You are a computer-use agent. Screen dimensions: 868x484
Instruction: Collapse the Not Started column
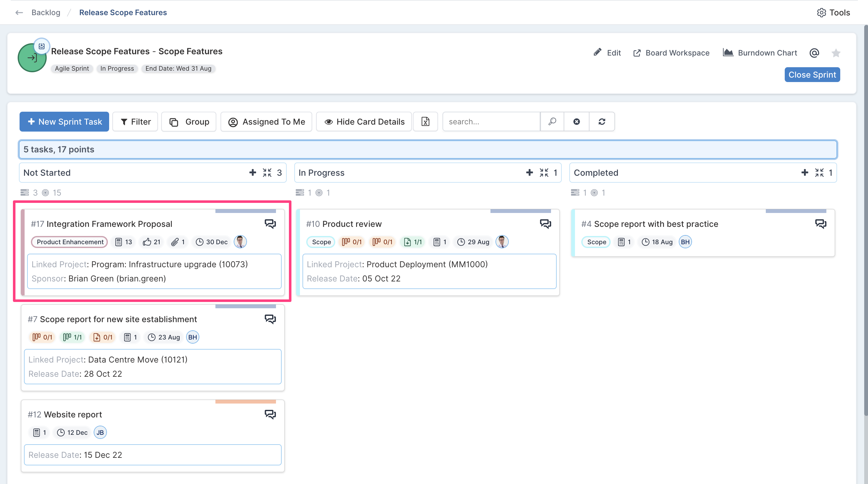267,173
